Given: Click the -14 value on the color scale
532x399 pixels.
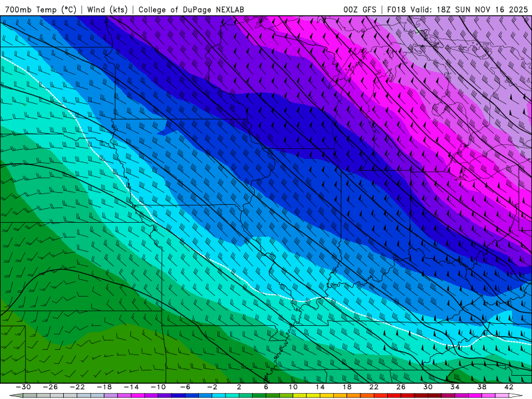Looking at the screenshot, I should 131,387.
